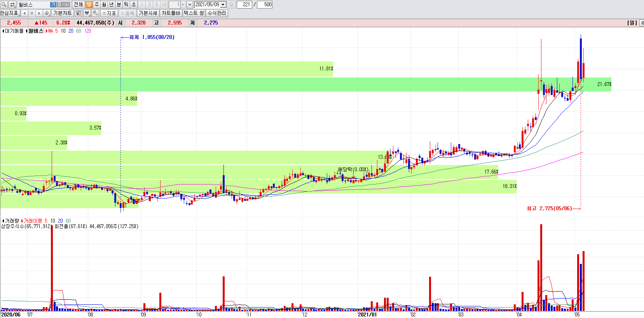Click the total count field 500
The height and width of the screenshot is (318, 644).
coord(265,5)
